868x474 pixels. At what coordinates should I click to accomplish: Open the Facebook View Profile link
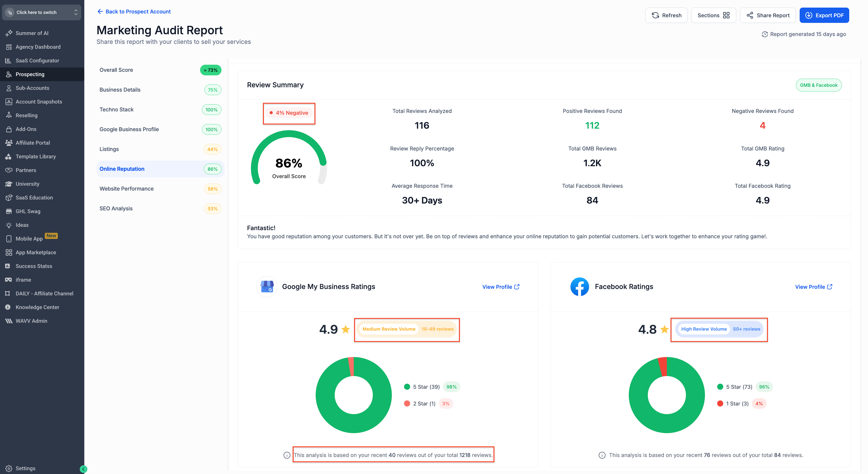click(813, 287)
